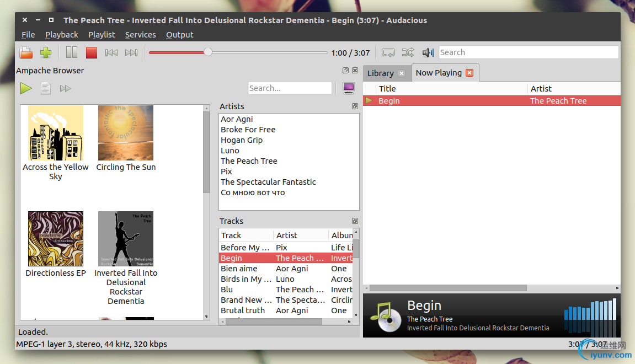Add files with the green plus icon
Image resolution: width=635 pixels, height=364 pixels.
[x=46, y=52]
